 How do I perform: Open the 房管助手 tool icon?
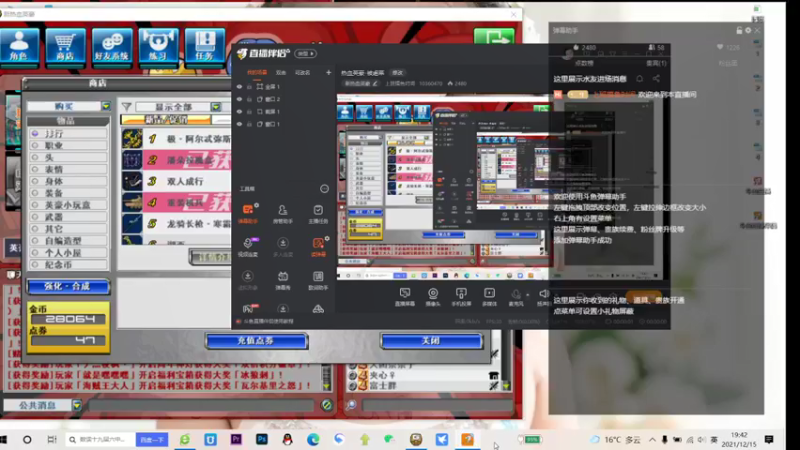[x=283, y=214]
